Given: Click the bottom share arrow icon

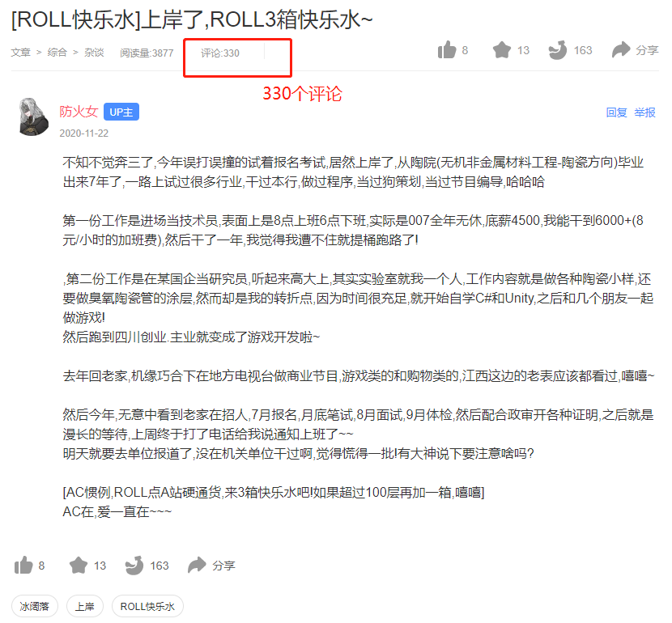Looking at the screenshot, I should point(197,566).
